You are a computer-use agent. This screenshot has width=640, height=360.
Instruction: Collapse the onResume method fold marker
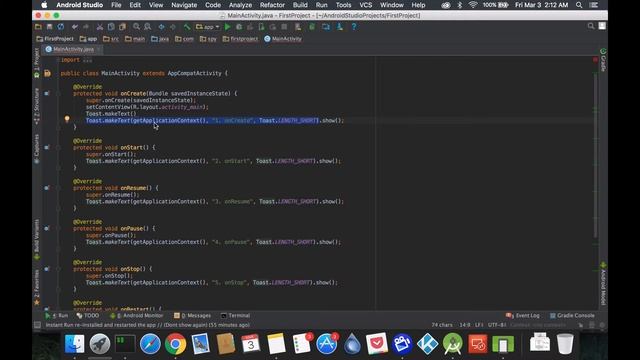click(x=58, y=188)
